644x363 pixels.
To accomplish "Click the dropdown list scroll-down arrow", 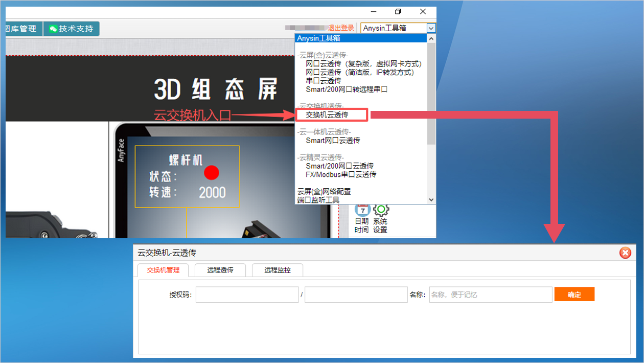I will (x=431, y=200).
